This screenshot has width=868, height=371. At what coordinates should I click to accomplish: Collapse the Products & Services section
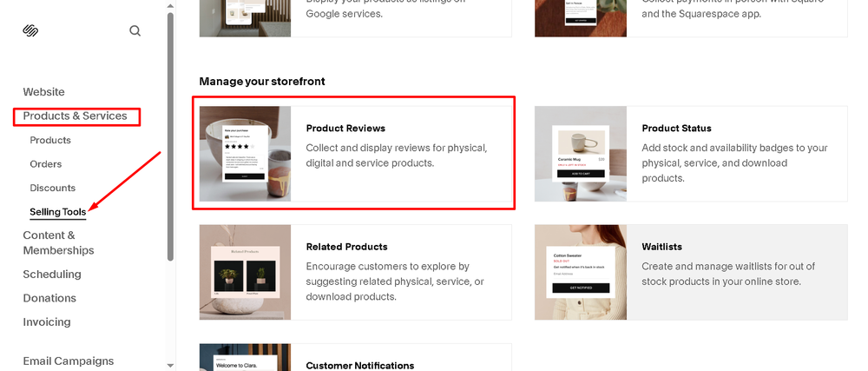click(76, 116)
